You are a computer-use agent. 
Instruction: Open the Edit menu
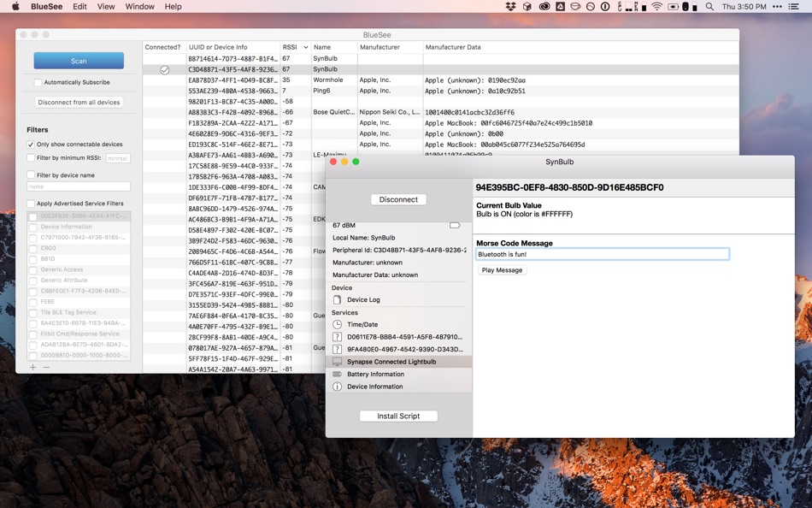79,6
